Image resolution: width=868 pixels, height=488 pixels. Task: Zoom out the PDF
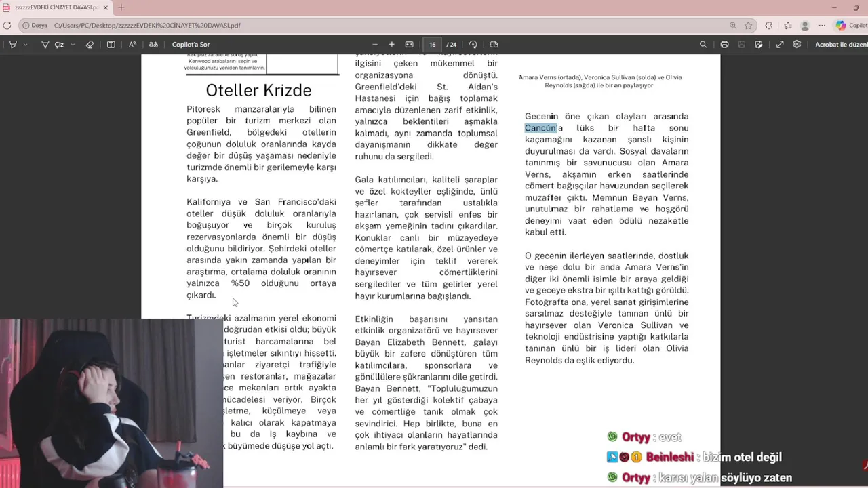click(374, 45)
